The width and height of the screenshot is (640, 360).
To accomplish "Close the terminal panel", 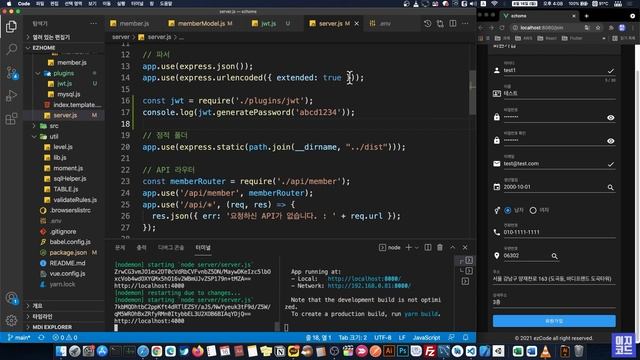I will (465, 247).
